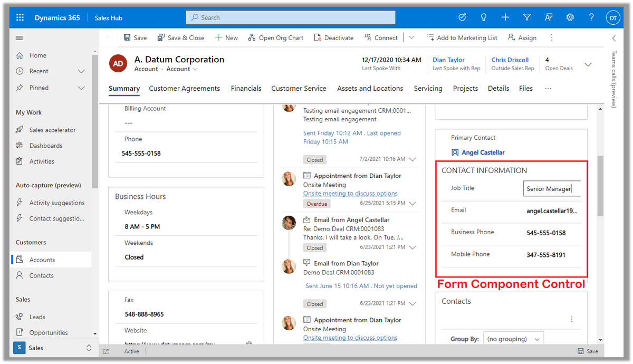The height and width of the screenshot is (364, 633).
Task: Switch to the Files tab
Action: click(x=526, y=89)
